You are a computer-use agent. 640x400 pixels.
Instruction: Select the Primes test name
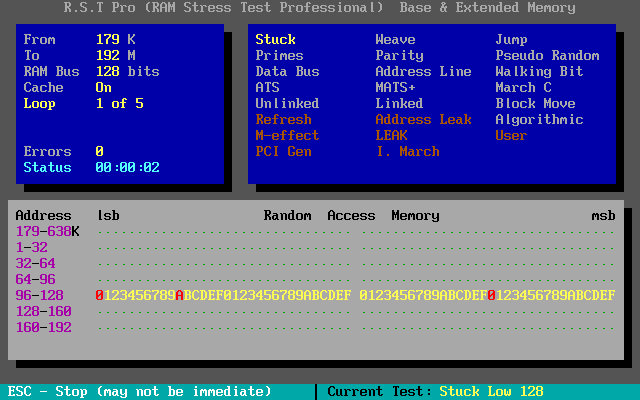pos(279,56)
